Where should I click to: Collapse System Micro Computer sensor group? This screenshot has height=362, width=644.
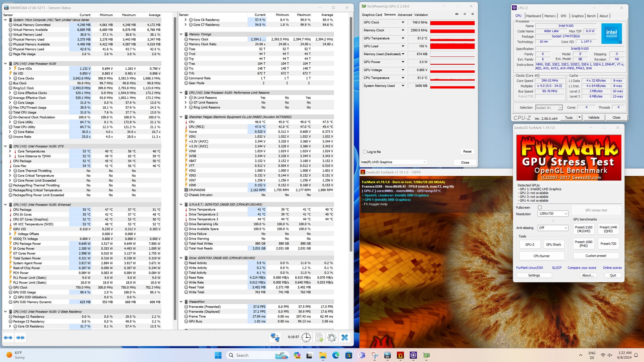tap(5, 20)
